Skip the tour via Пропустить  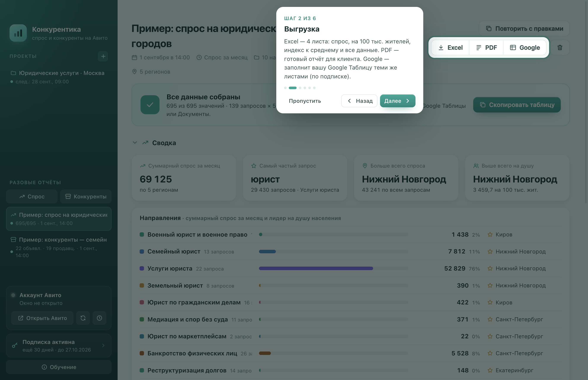click(305, 101)
